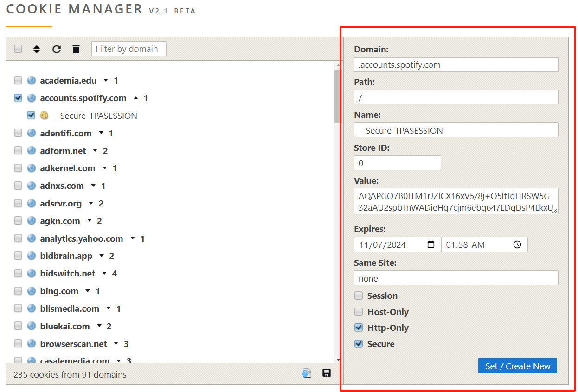Uncheck the accounts.spotify.com checkbox
Screen dimensions: 578x392
click(x=18, y=98)
